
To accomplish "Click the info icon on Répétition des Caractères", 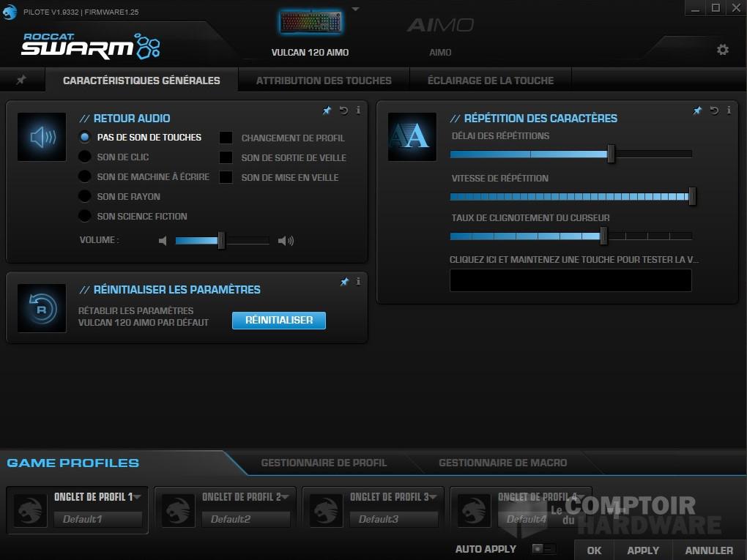I will (x=729, y=111).
